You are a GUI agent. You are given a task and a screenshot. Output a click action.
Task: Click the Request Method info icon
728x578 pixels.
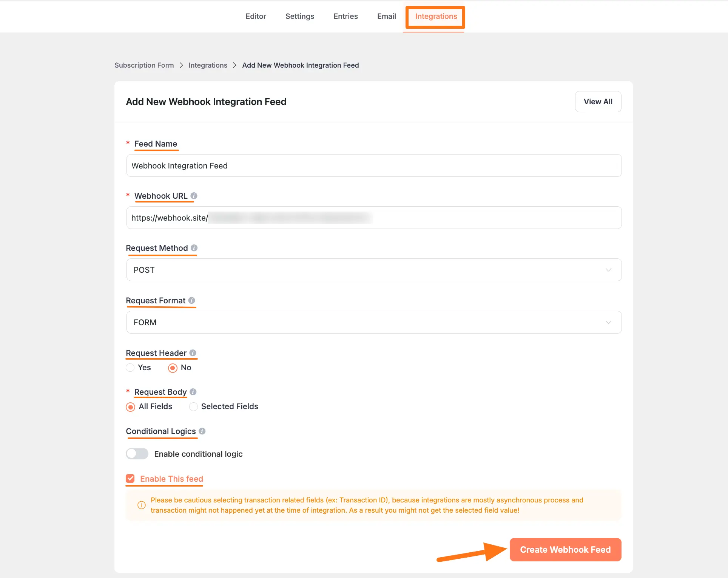click(194, 248)
